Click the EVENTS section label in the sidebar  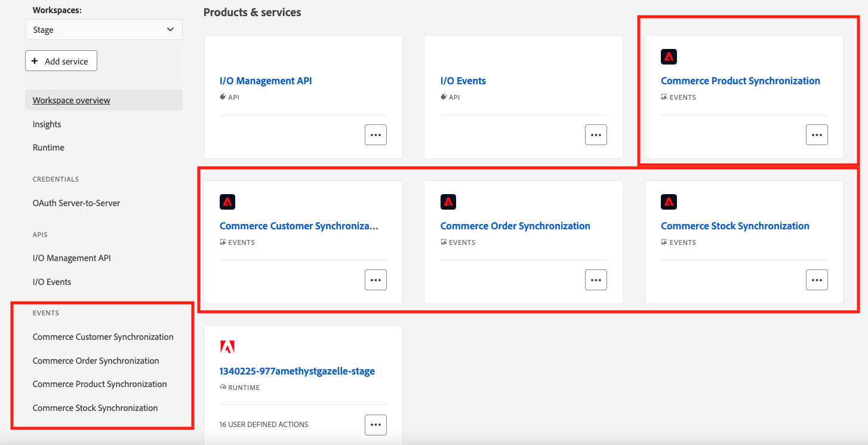click(x=46, y=313)
